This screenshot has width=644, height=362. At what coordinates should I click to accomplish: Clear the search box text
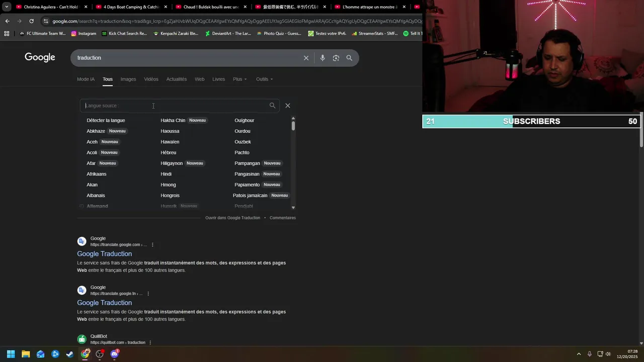(306, 58)
